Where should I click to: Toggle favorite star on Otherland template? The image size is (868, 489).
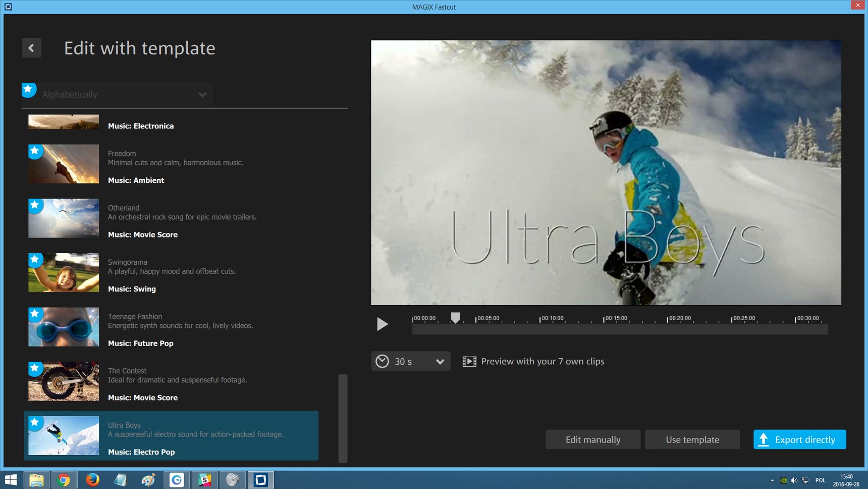click(35, 205)
